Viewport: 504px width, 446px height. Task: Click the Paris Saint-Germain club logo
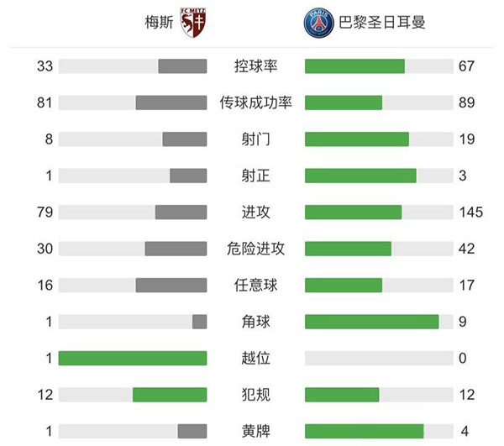click(319, 22)
